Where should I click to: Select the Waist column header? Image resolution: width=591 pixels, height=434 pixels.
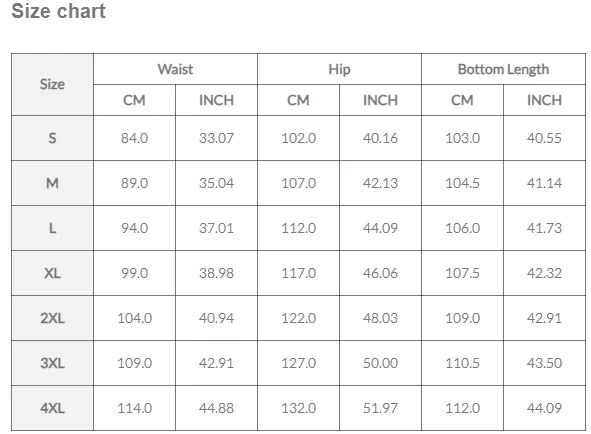[175, 69]
